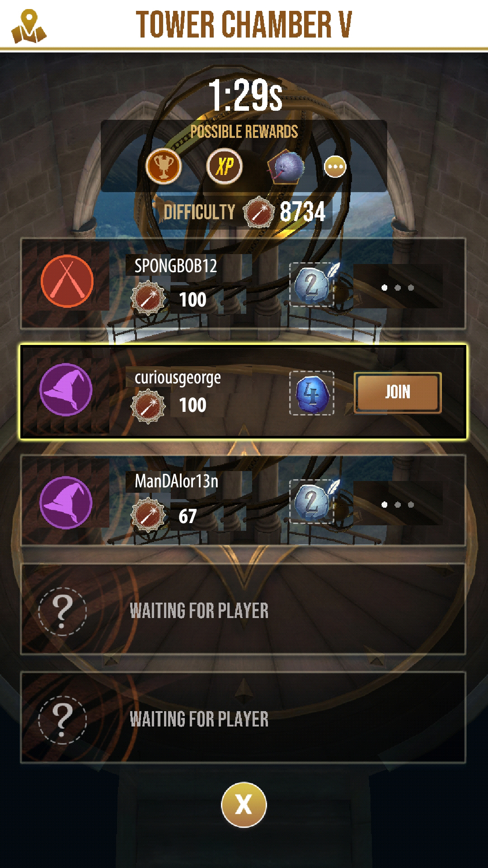Tap the difficulty wand badge icon
488x868 pixels.
[258, 212]
